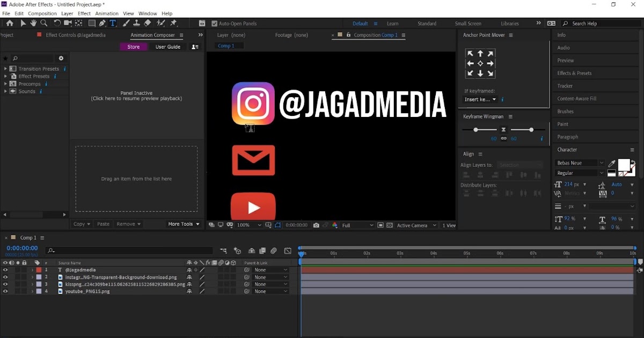This screenshot has width=644, height=338.
Task: Change Parent & Link for layer 2 from None
Action: click(270, 277)
